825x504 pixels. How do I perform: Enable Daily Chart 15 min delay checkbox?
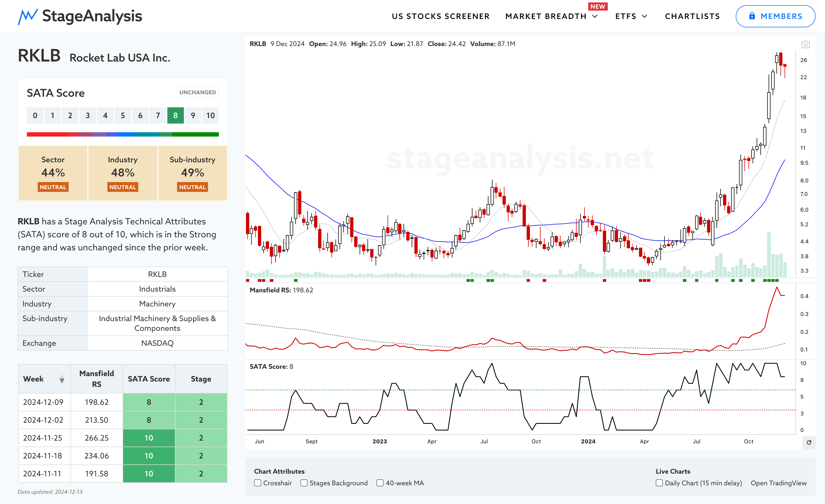[659, 483]
